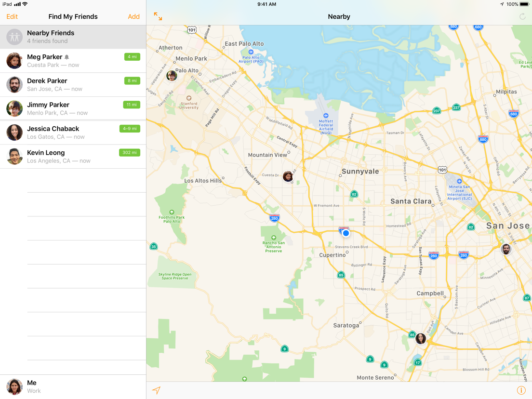This screenshot has height=399, width=532.
Task: Tap the Atherton label on map
Action: [170, 48]
